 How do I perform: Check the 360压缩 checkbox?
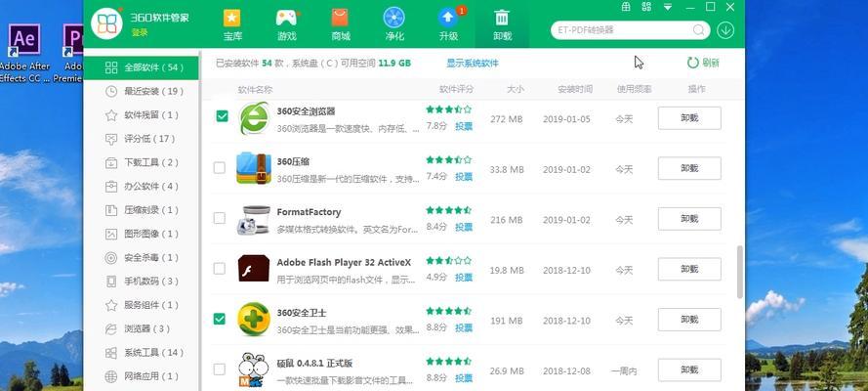click(x=220, y=167)
